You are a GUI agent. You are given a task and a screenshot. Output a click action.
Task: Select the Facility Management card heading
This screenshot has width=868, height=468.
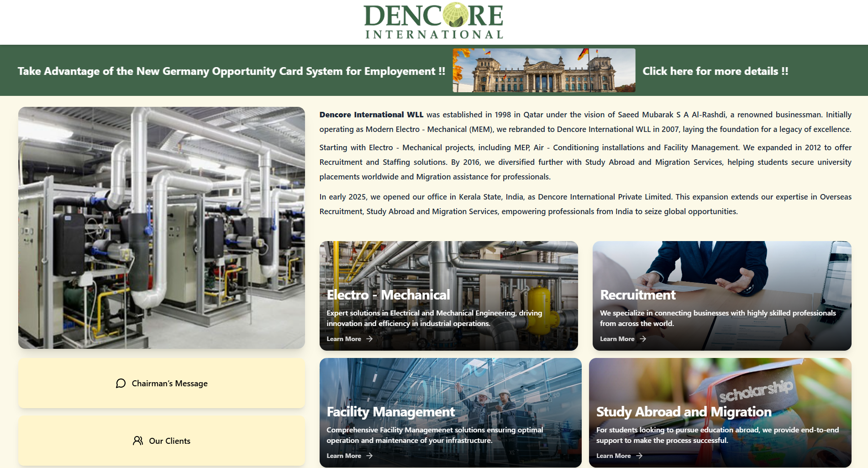[x=391, y=412]
